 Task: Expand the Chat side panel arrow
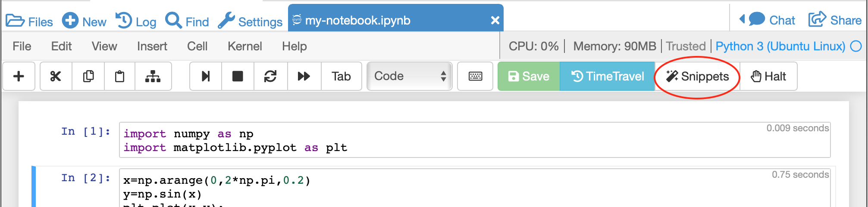click(x=742, y=19)
